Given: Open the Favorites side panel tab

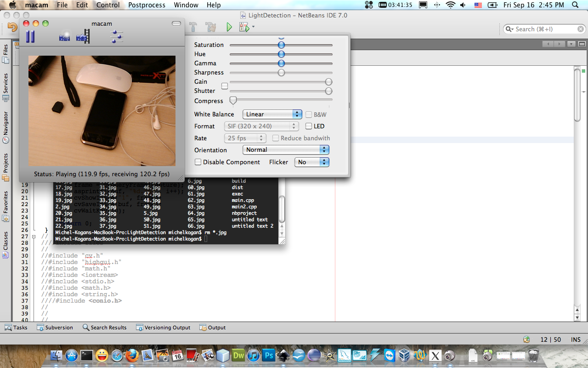Looking at the screenshot, I should (6, 206).
